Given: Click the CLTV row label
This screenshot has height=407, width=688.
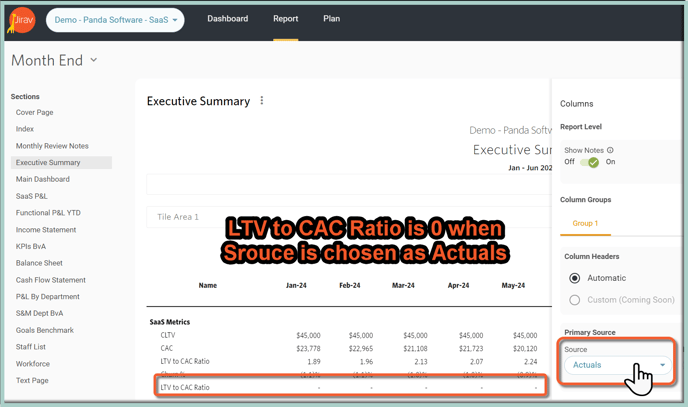Looking at the screenshot, I should tap(168, 335).
